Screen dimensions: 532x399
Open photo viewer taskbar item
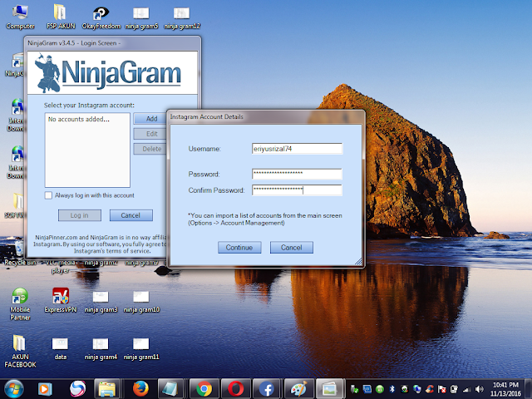click(x=329, y=389)
